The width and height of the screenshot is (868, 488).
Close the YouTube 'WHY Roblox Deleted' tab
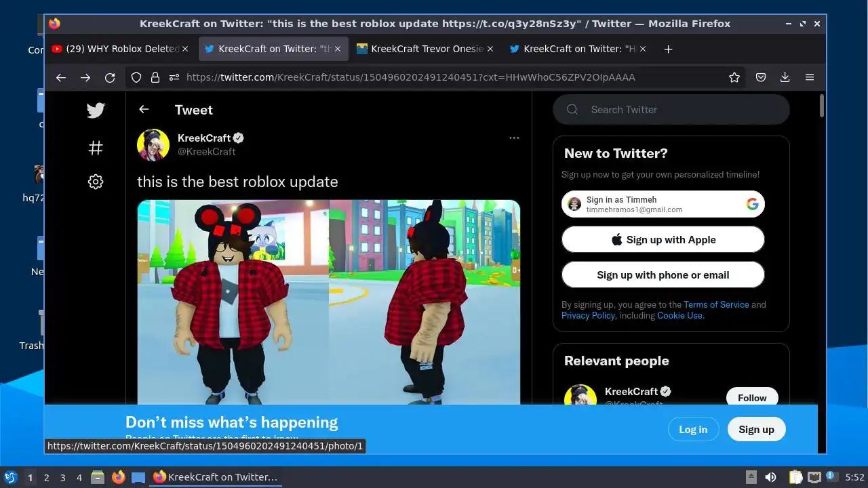(185, 49)
